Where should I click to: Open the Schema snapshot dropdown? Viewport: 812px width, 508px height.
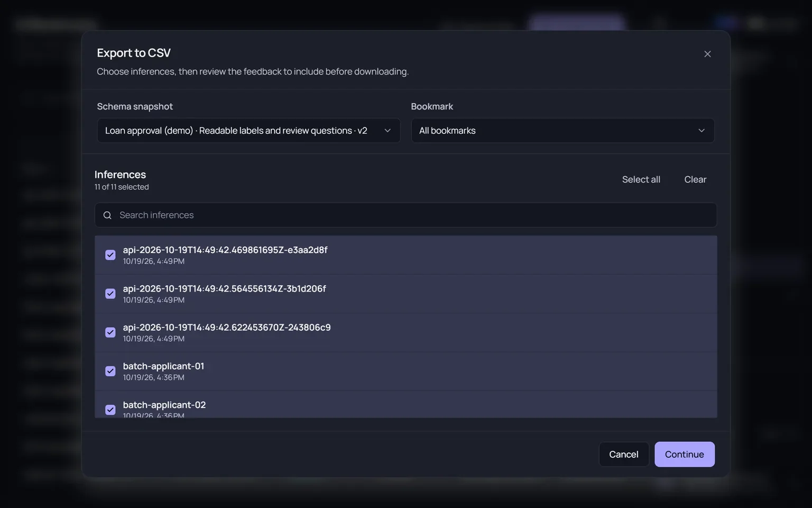(x=248, y=131)
